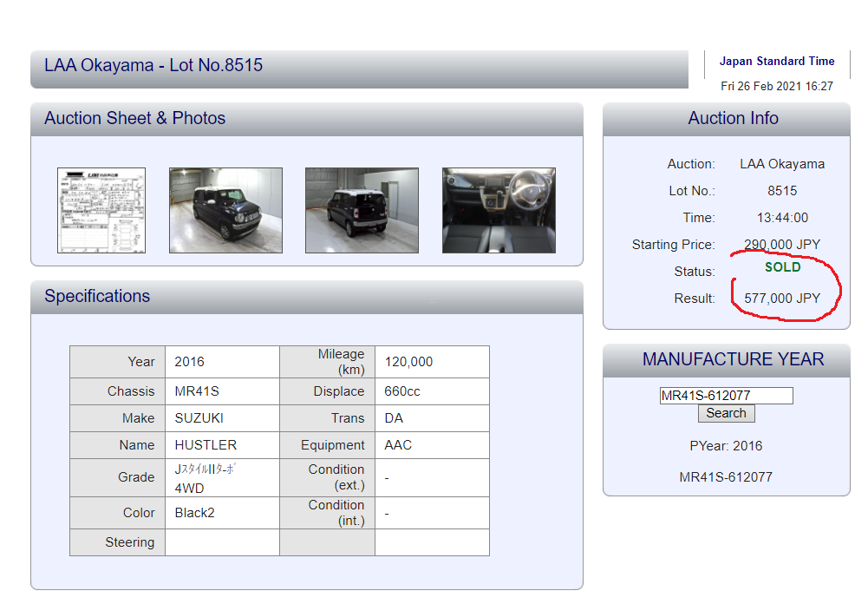The image size is (868, 604).
Task: Click the 'Time:' label in Auction Info
Action: [699, 218]
